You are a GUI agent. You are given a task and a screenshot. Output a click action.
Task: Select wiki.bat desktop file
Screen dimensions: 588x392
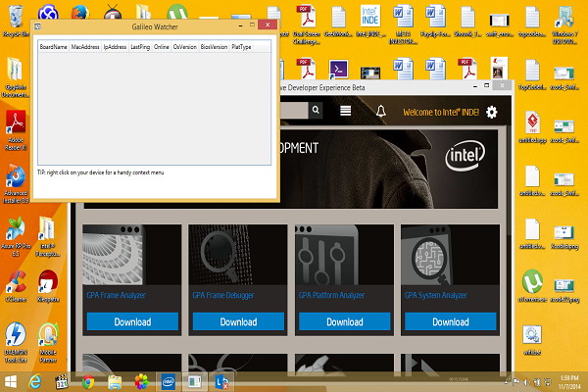(x=532, y=339)
